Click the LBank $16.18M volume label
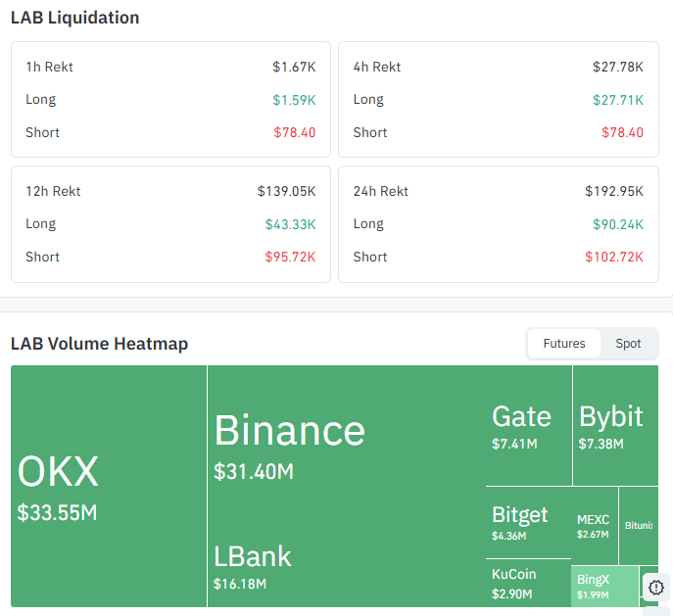 240,584
